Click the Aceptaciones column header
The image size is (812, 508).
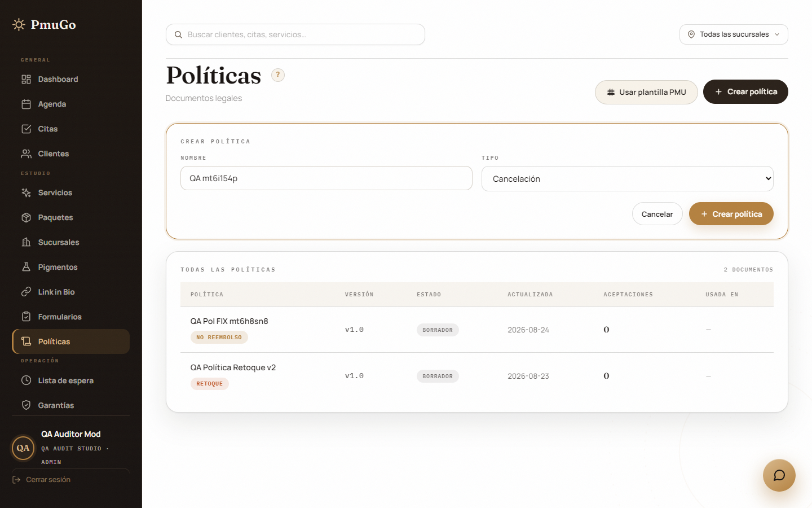pos(628,295)
